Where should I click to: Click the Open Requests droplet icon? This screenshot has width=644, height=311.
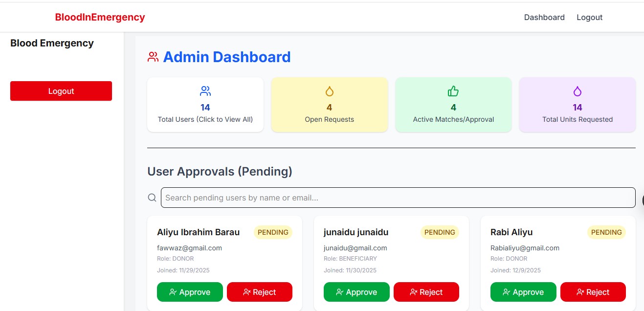(x=329, y=91)
